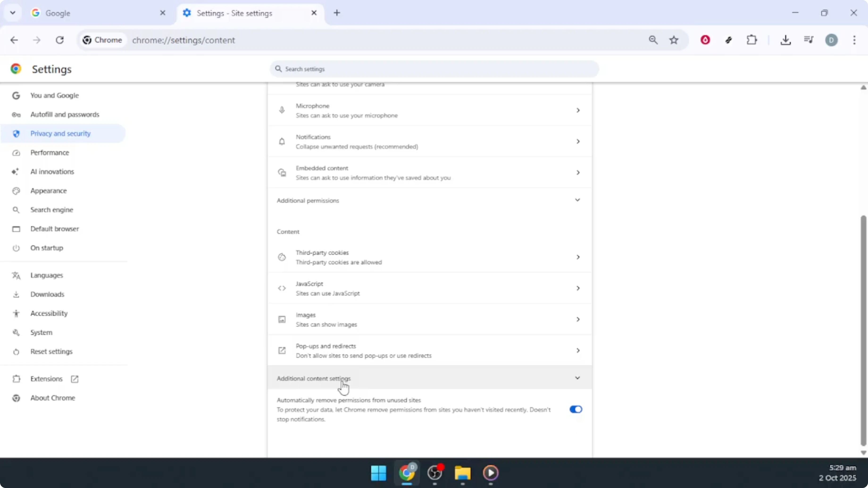Open the tab search chevron
This screenshot has height=488, width=868.
(x=13, y=13)
